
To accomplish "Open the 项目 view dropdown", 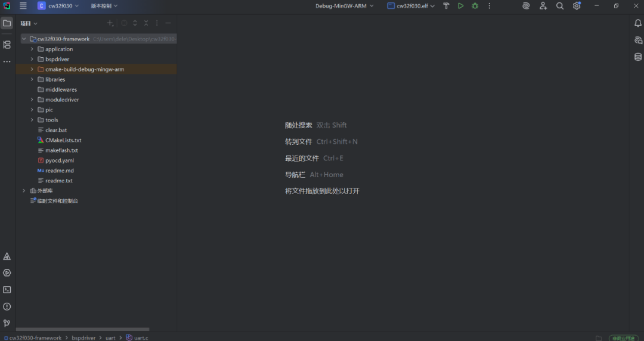I will click(29, 23).
